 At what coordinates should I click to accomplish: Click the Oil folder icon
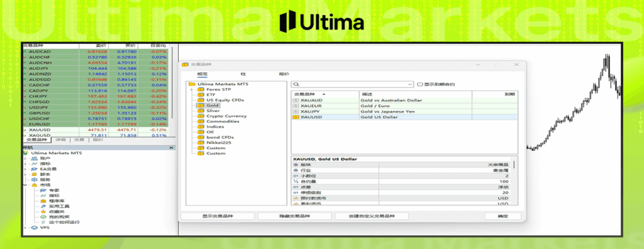pos(201,132)
